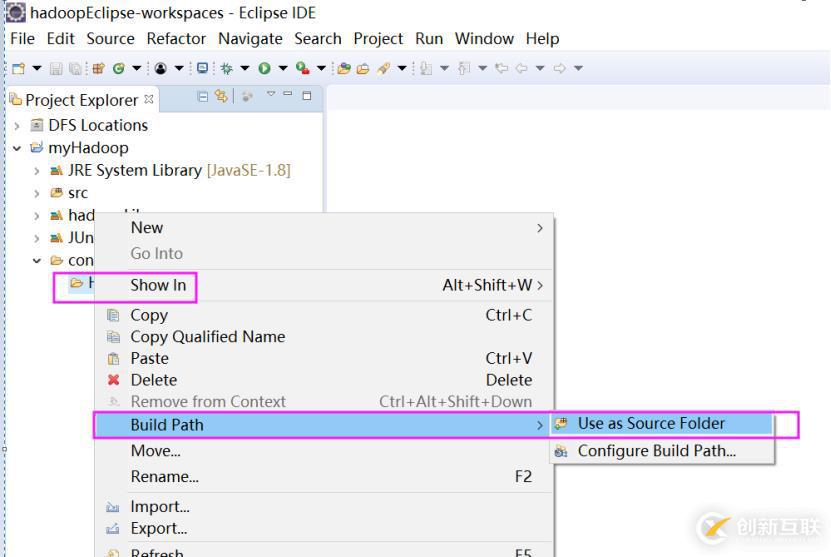Viewport: 831px width, 557px height.
Task: Click the Delete red X icon in context menu
Action: point(113,380)
